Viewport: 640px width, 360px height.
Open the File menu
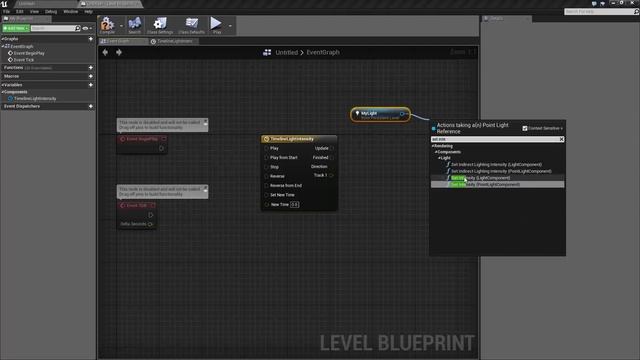[7, 11]
